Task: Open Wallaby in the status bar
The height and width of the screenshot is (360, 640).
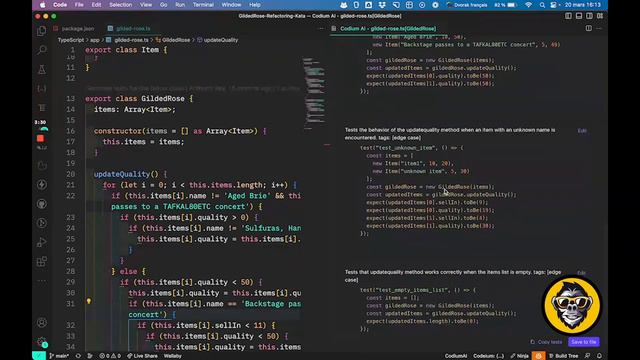Action: (173, 356)
